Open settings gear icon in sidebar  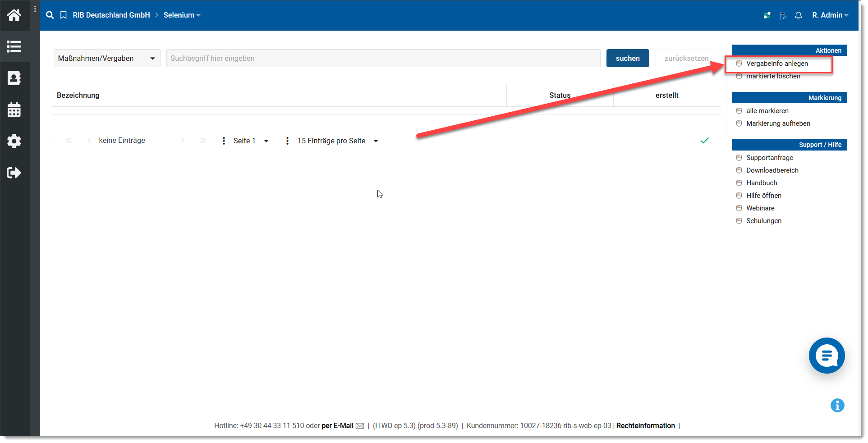pos(14,141)
